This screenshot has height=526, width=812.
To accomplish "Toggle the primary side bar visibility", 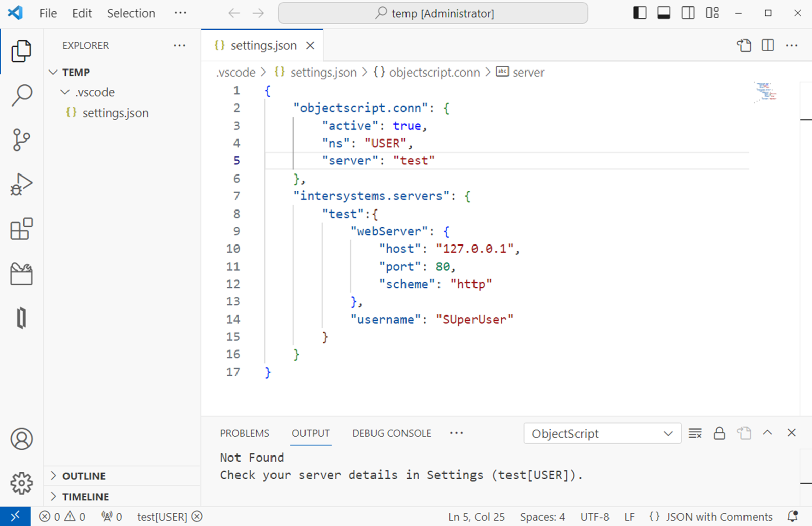I will 639,13.
